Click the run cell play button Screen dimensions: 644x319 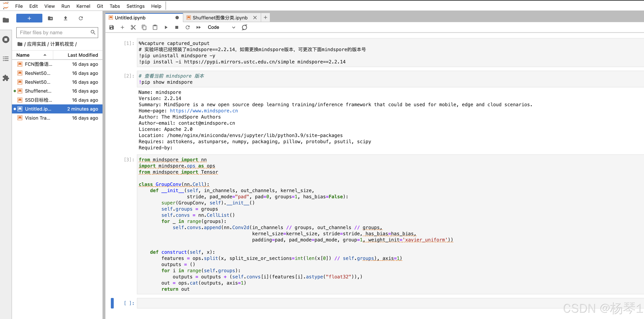click(166, 27)
